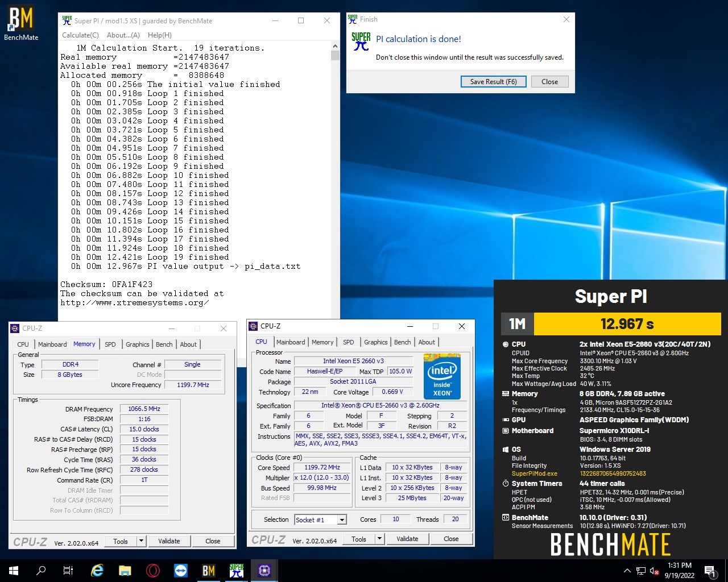Select SPD tab in front CPU-Z window
Image resolution: width=728 pixels, height=582 pixels.
coord(349,342)
